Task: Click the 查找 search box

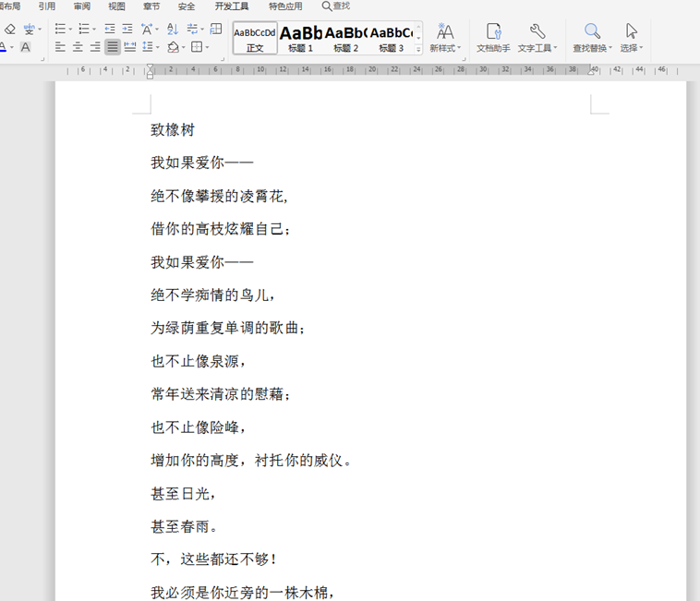Action: click(x=336, y=6)
